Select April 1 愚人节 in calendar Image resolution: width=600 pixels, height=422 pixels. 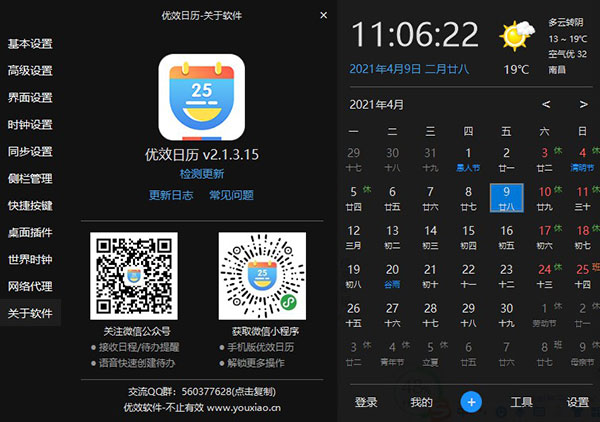tap(468, 159)
